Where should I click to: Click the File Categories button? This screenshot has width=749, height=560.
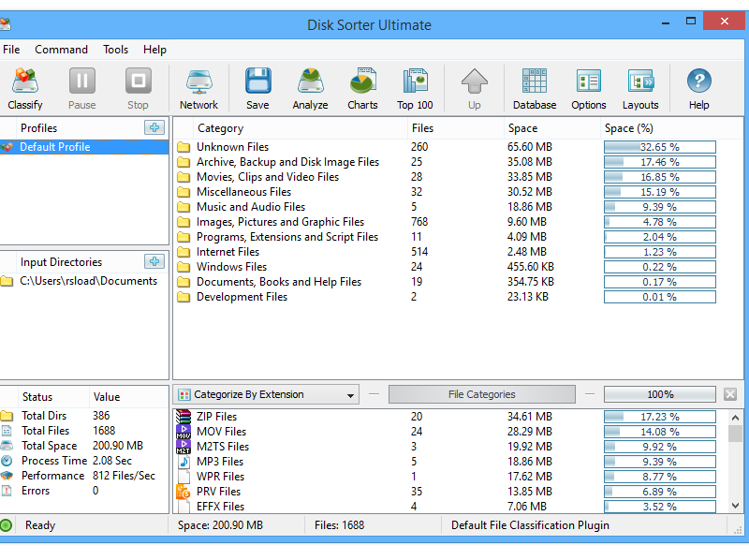[x=481, y=394]
